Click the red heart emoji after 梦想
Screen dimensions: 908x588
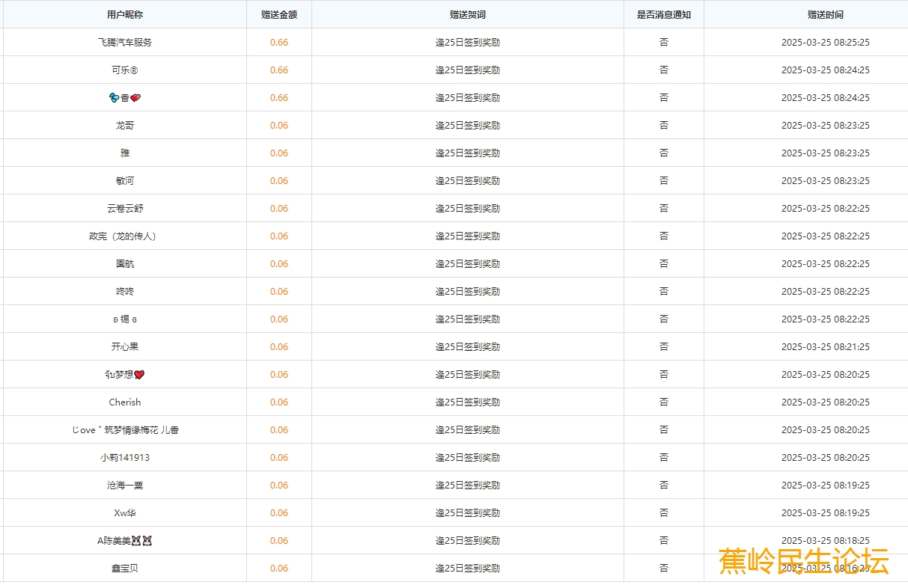[139, 375]
